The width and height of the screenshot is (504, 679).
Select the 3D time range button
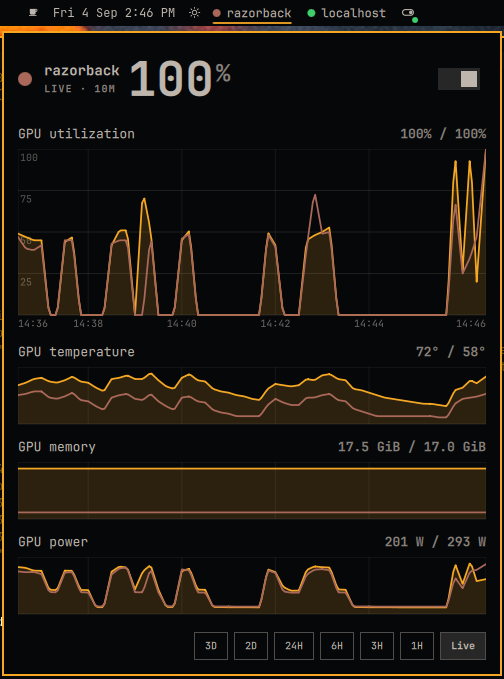point(211,646)
